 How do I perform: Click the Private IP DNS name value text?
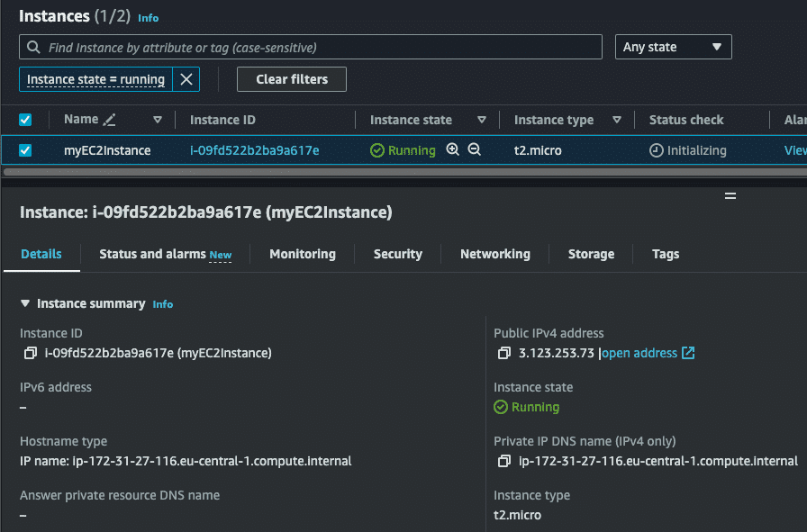[x=658, y=461]
